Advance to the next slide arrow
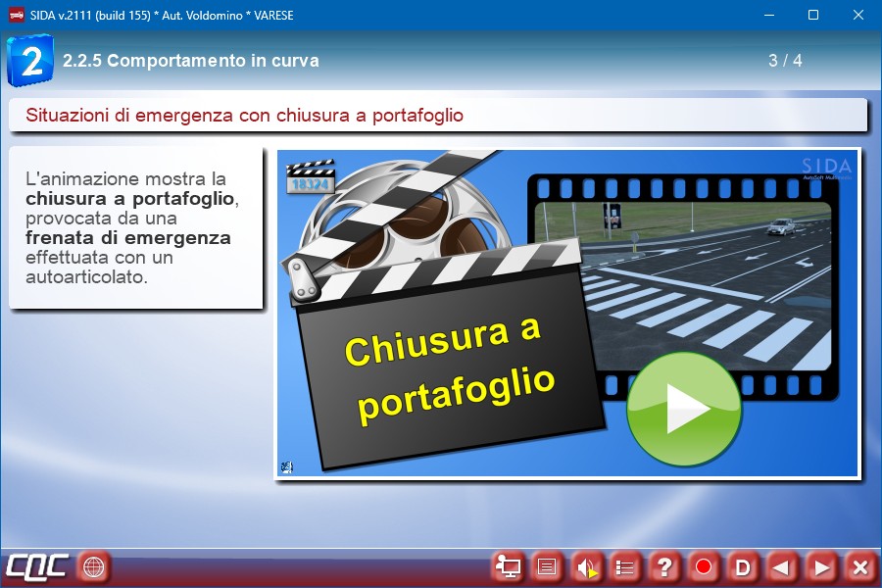This screenshot has height=588, width=882. click(821, 566)
